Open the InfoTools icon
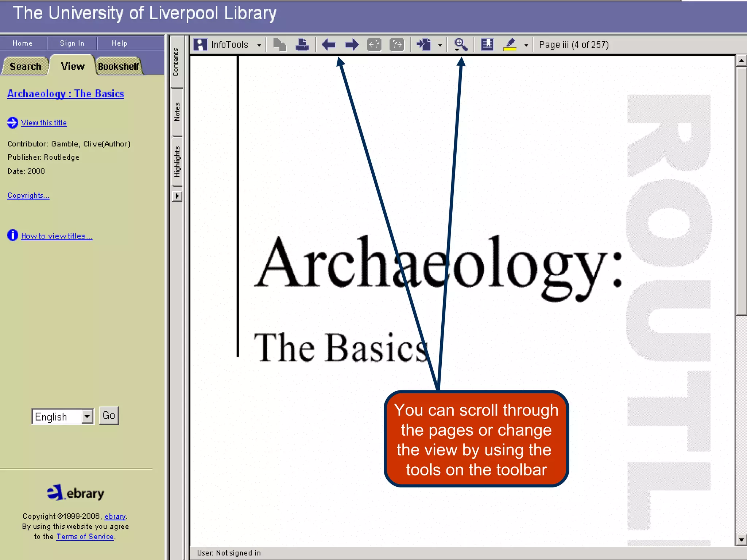Image resolution: width=747 pixels, height=560 pixels. pyautogui.click(x=200, y=44)
